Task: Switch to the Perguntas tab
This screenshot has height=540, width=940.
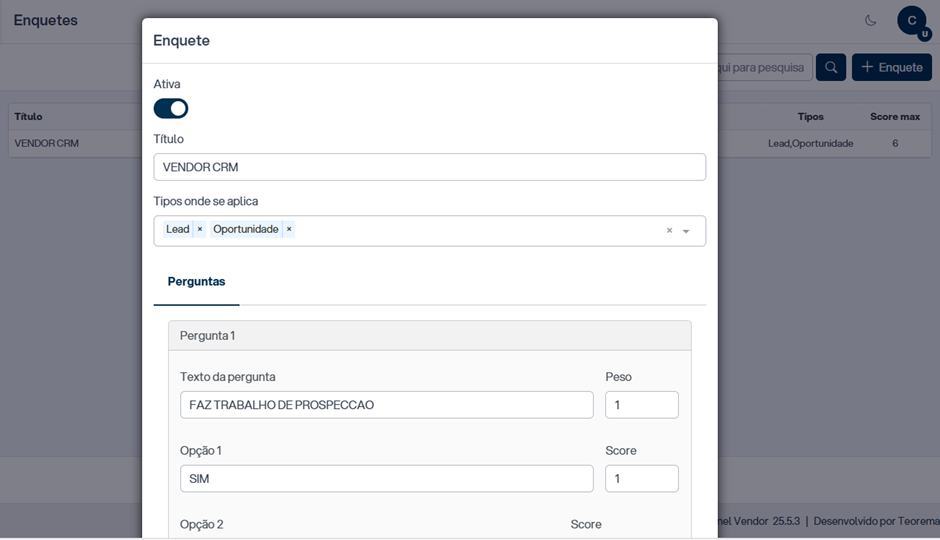Action: 197,282
